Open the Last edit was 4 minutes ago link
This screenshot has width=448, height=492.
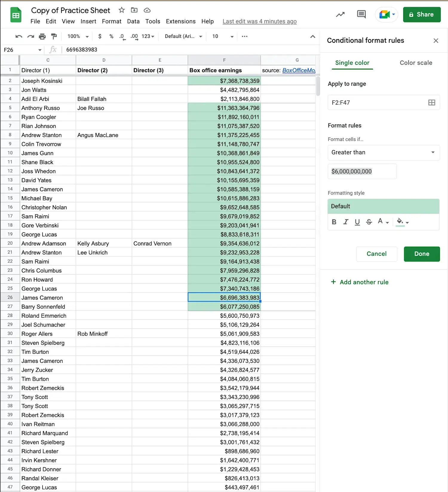point(260,21)
